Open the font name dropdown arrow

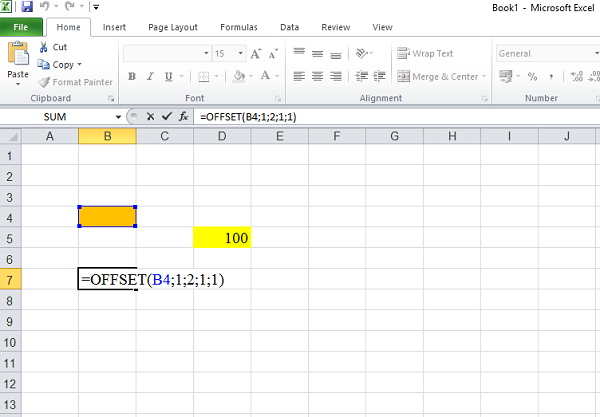206,54
